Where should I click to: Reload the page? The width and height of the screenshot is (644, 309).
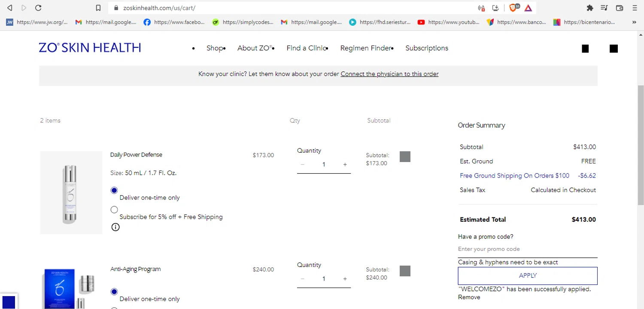38,8
